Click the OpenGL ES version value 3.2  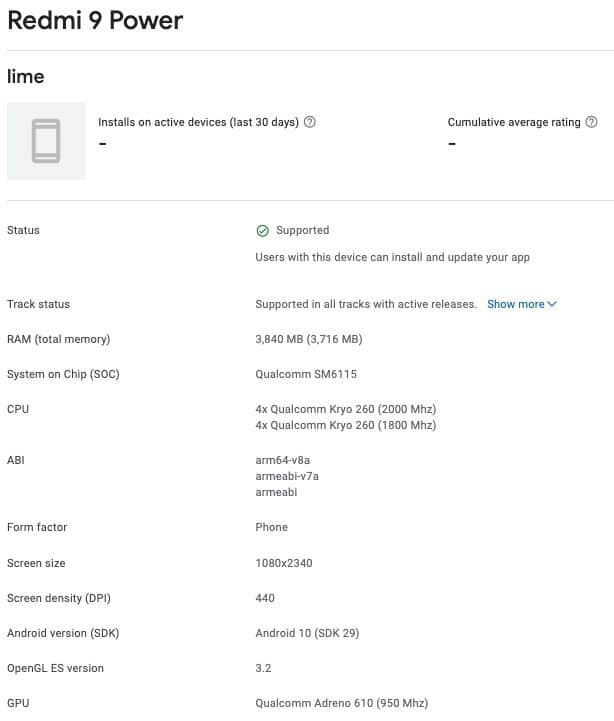tap(263, 668)
